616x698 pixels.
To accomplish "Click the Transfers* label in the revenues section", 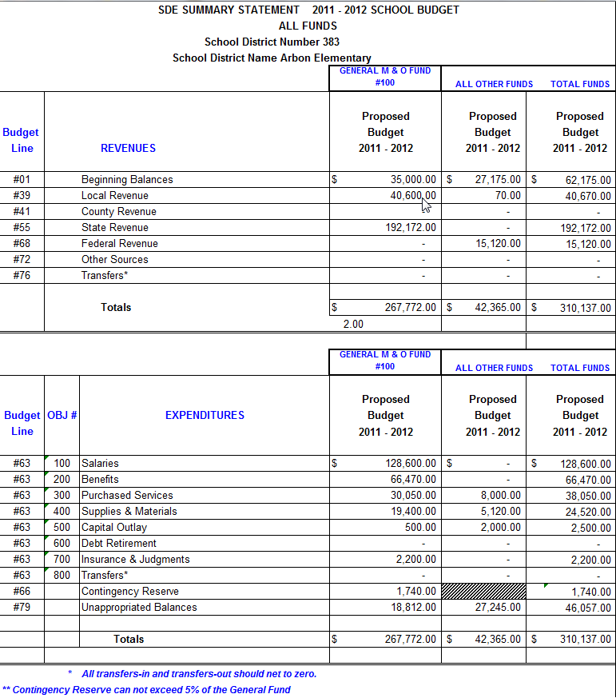I will 105,276.
